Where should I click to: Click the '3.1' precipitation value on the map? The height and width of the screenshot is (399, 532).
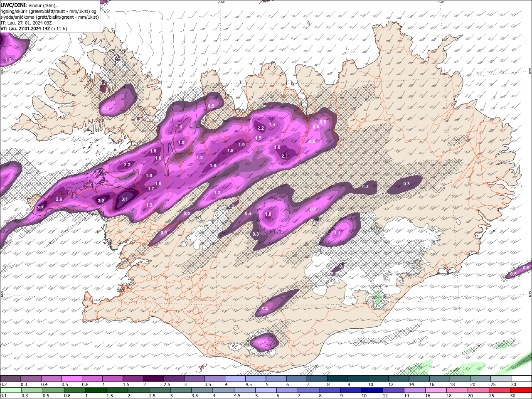(125, 199)
